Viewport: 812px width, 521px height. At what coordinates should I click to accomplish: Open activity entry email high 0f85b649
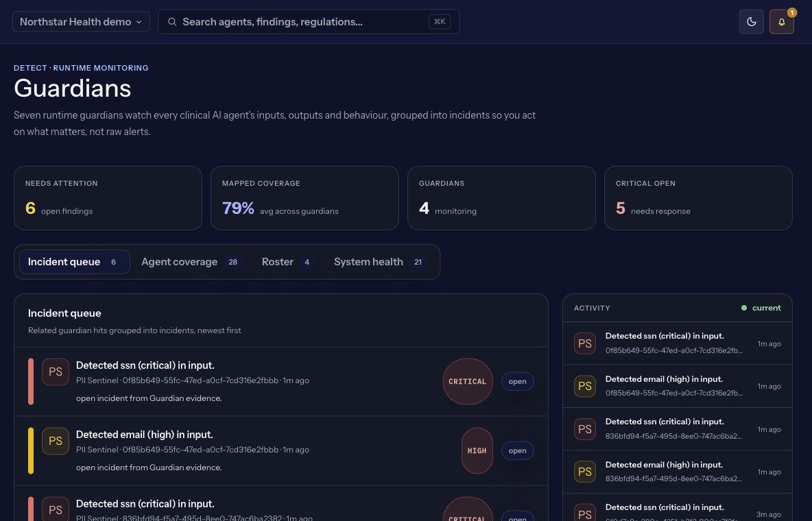(x=678, y=387)
